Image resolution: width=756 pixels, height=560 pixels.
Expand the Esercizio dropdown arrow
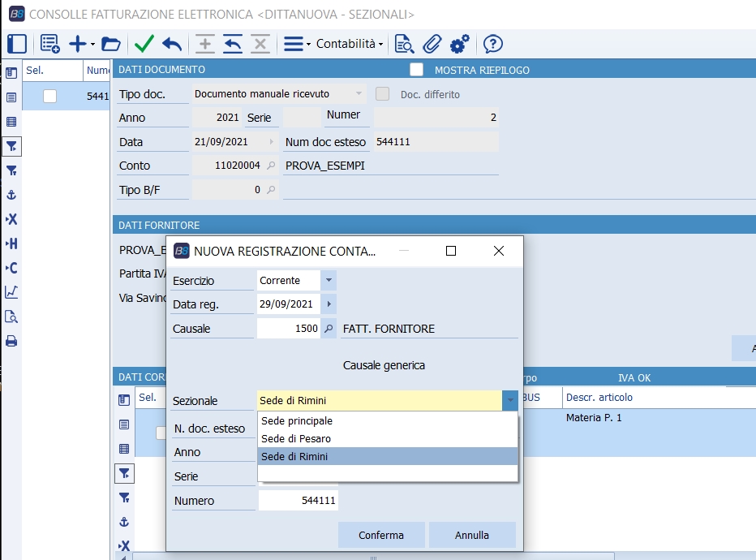pos(329,281)
